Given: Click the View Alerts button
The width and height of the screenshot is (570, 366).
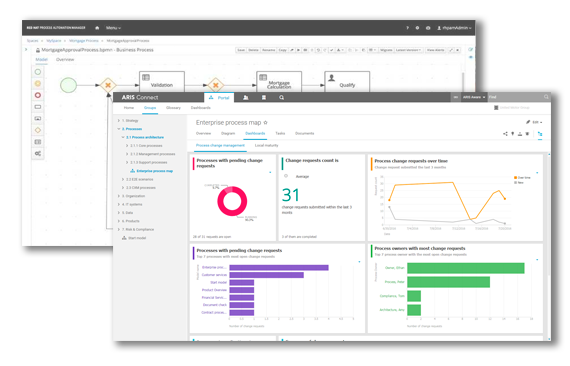Looking at the screenshot, I should [435, 50].
